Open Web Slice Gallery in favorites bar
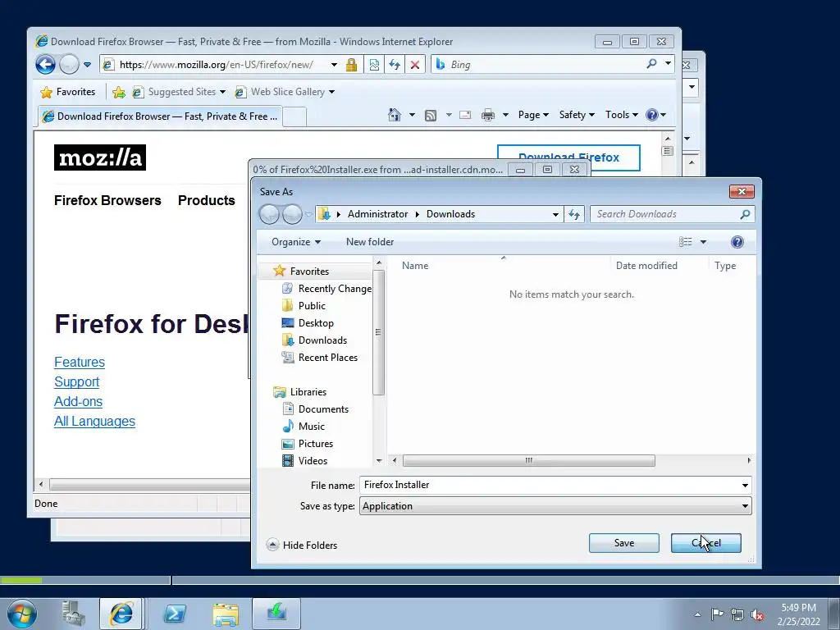Image resolution: width=840 pixels, height=630 pixels. pyautogui.click(x=285, y=92)
